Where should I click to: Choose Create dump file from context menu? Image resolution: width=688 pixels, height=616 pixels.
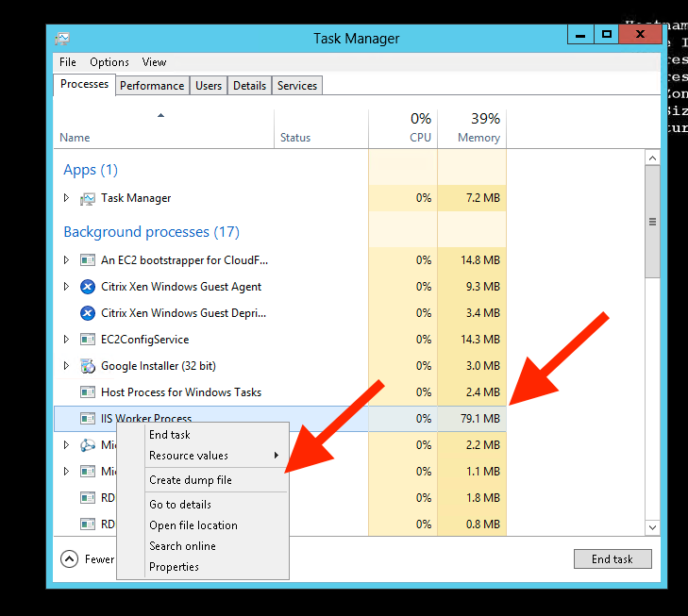[x=190, y=480]
